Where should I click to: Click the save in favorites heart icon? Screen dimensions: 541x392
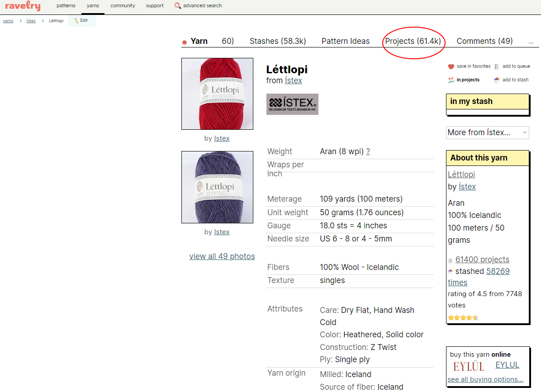coord(451,66)
